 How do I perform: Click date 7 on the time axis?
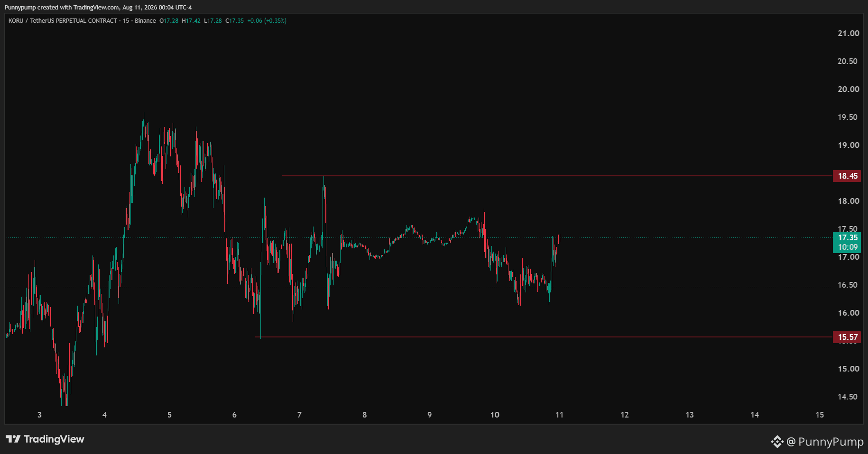[299, 415]
